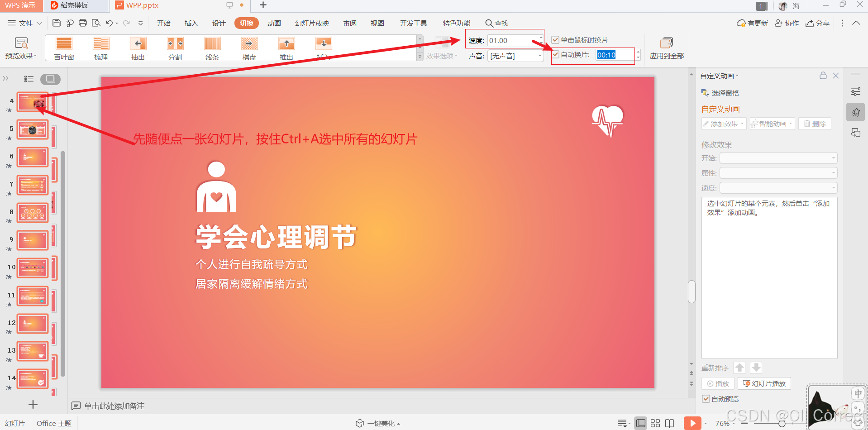Open the 幻灯片放映 ribbon tab
The height and width of the screenshot is (430, 868).
click(312, 23)
